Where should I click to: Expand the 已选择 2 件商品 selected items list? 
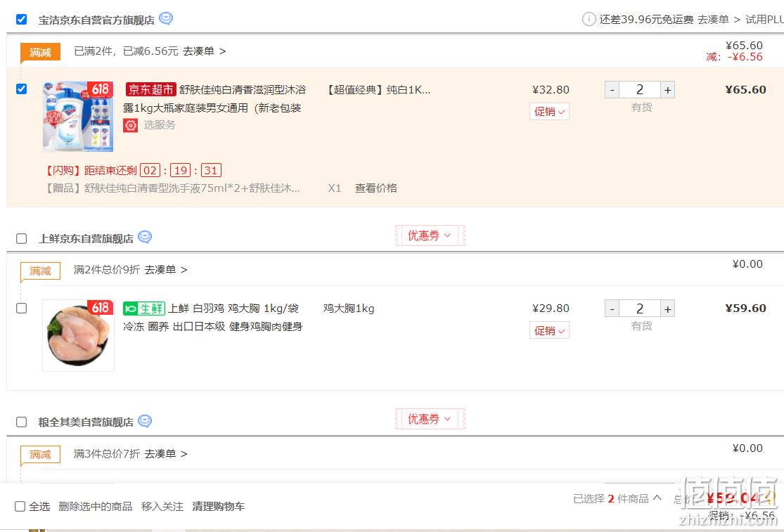617,498
